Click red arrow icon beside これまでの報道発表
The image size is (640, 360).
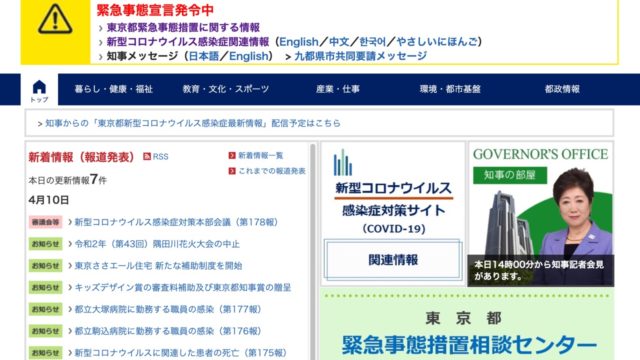(x=232, y=171)
